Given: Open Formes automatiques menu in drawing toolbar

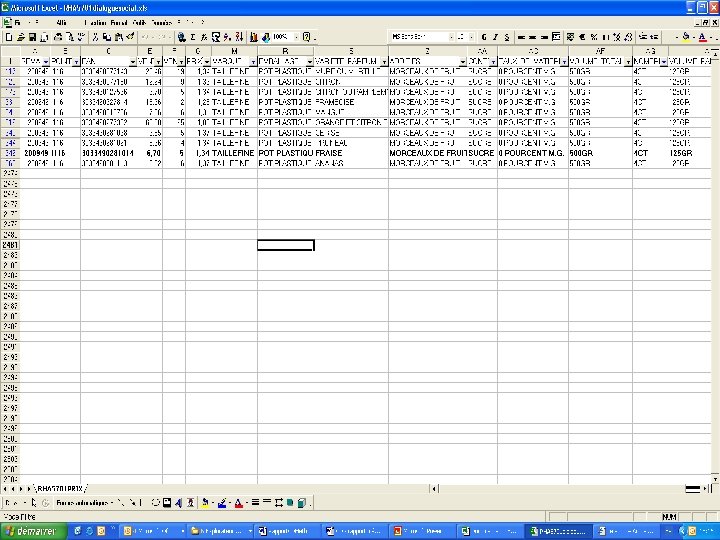Looking at the screenshot, I should click(x=84, y=503).
